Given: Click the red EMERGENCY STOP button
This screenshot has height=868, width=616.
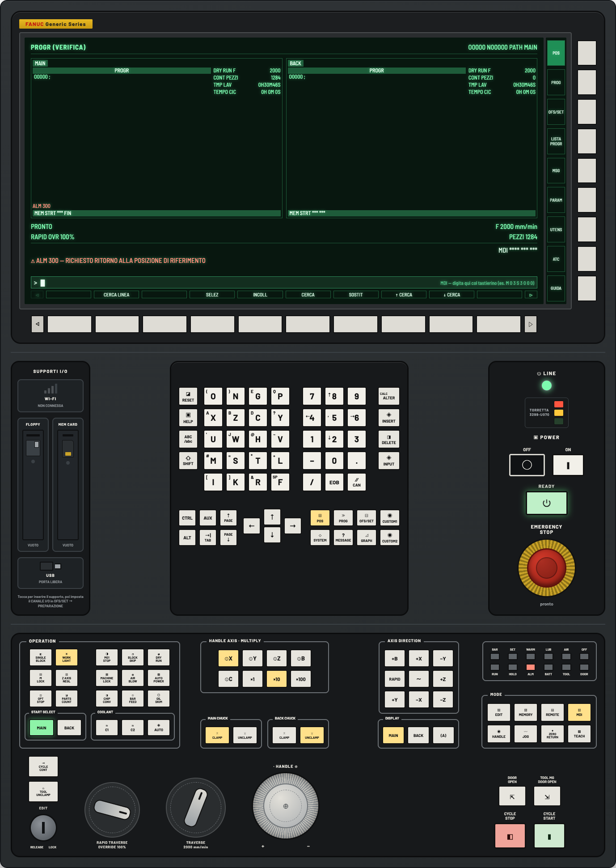Looking at the screenshot, I should tap(547, 568).
